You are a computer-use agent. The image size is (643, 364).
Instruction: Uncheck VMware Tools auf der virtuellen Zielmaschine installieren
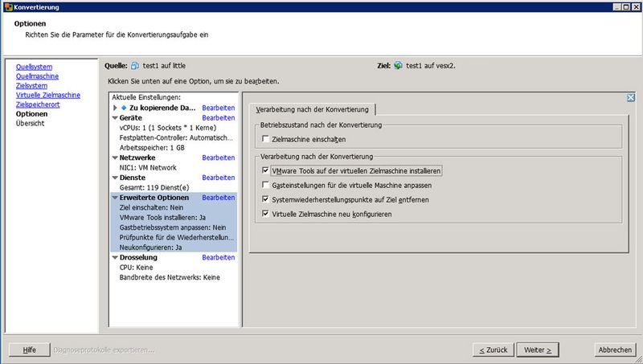pyautogui.click(x=265, y=170)
